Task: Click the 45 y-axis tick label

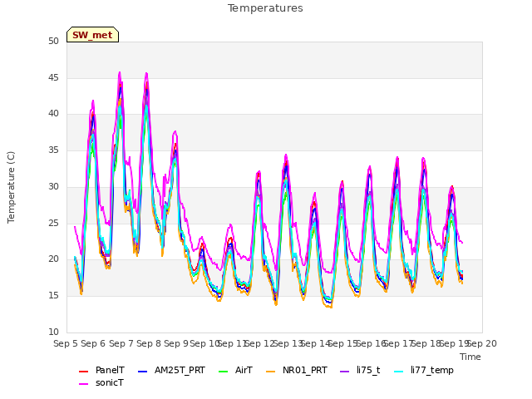Action: coord(53,77)
